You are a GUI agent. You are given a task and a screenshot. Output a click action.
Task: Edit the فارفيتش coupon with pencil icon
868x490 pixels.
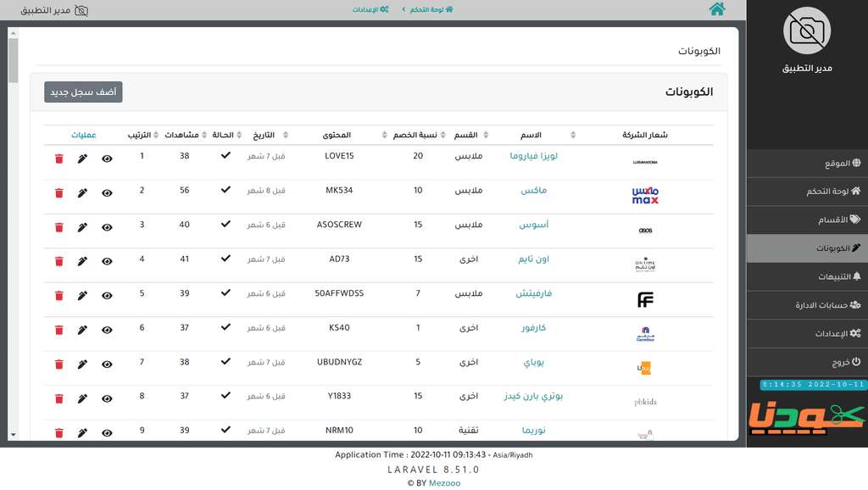coord(82,296)
